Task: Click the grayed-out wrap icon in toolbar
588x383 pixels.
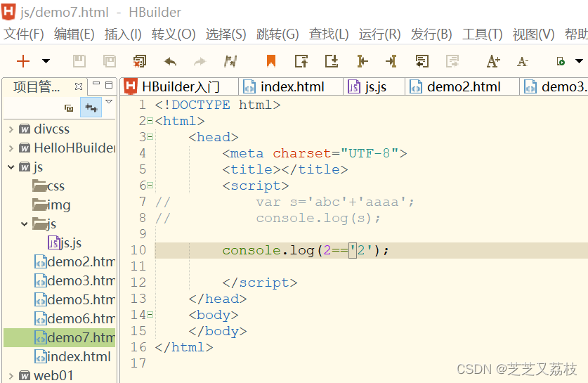Action: [x=452, y=61]
